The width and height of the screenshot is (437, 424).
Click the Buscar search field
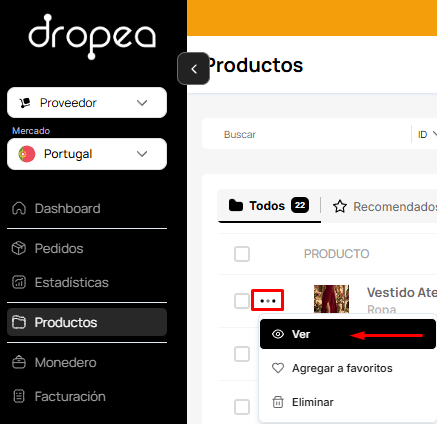307,134
